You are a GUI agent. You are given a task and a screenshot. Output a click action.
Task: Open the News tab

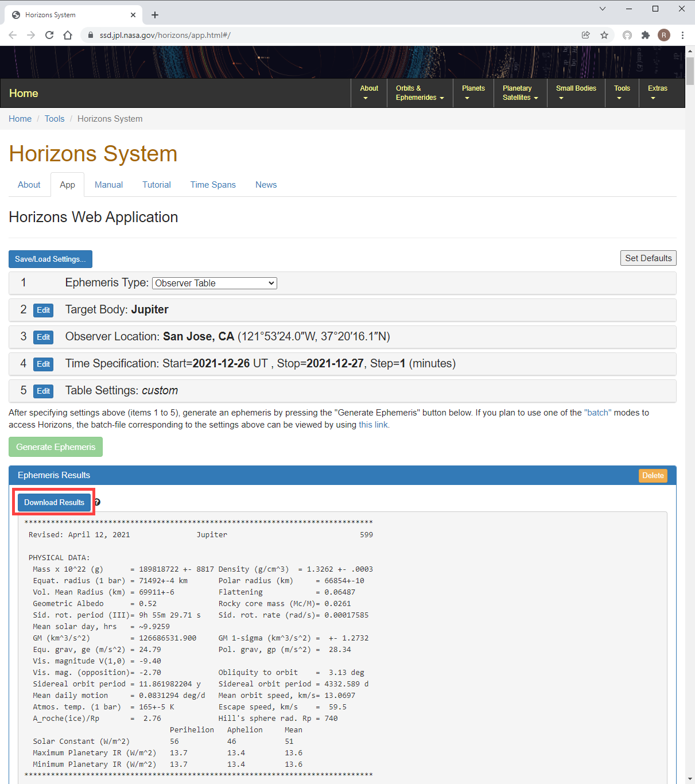[x=266, y=185]
